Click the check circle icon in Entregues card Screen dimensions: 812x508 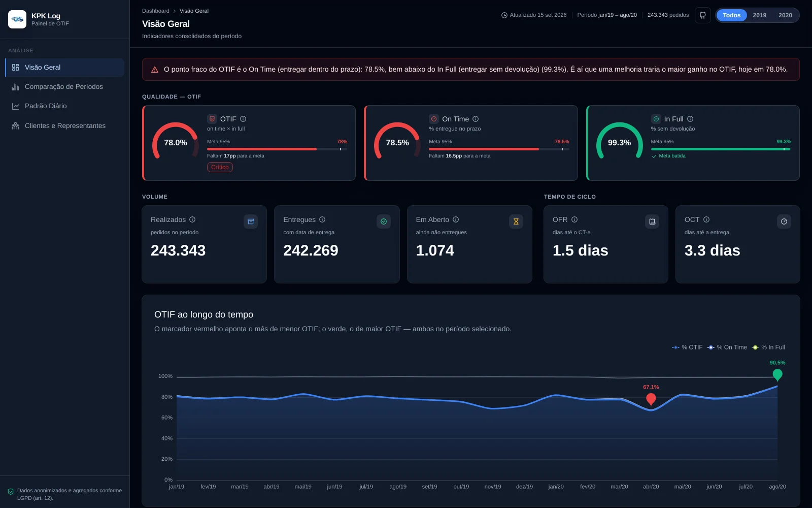tap(384, 221)
